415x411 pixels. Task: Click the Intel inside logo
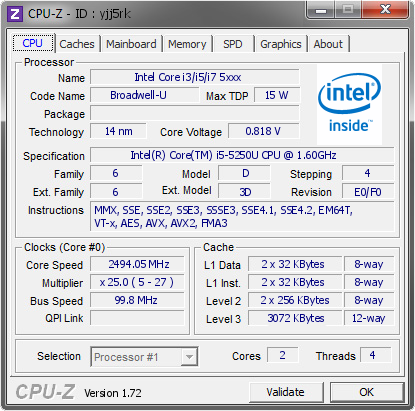tap(349, 104)
